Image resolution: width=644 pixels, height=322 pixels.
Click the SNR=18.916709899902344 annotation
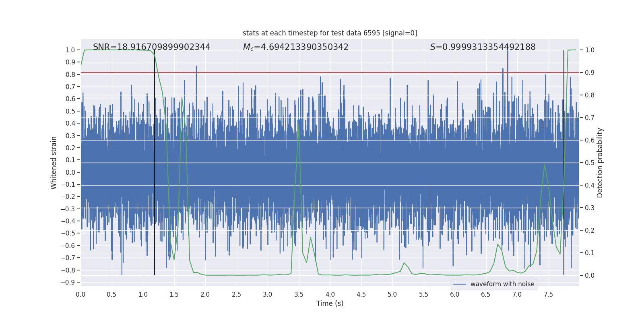pyautogui.click(x=151, y=47)
